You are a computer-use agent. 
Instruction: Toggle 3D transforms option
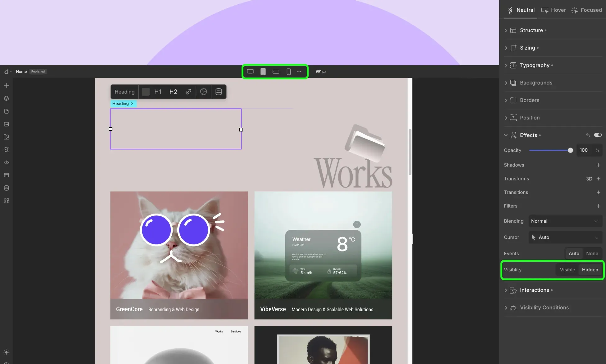(x=589, y=179)
